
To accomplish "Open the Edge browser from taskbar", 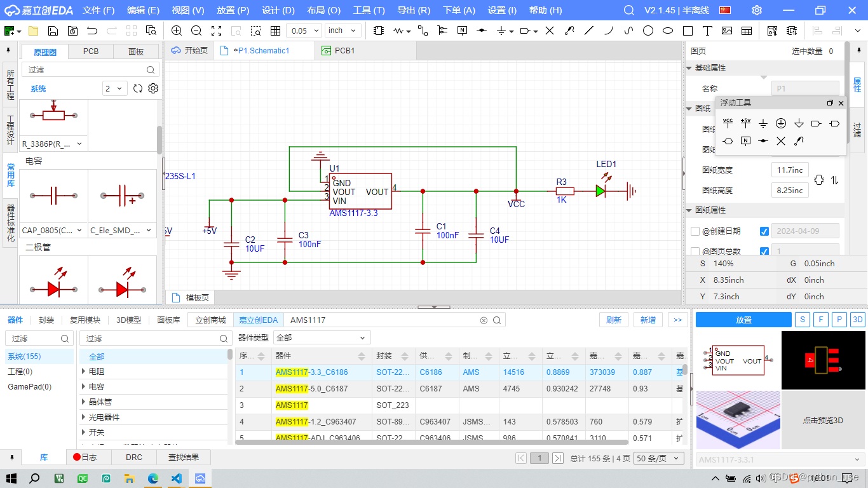I will [x=153, y=478].
